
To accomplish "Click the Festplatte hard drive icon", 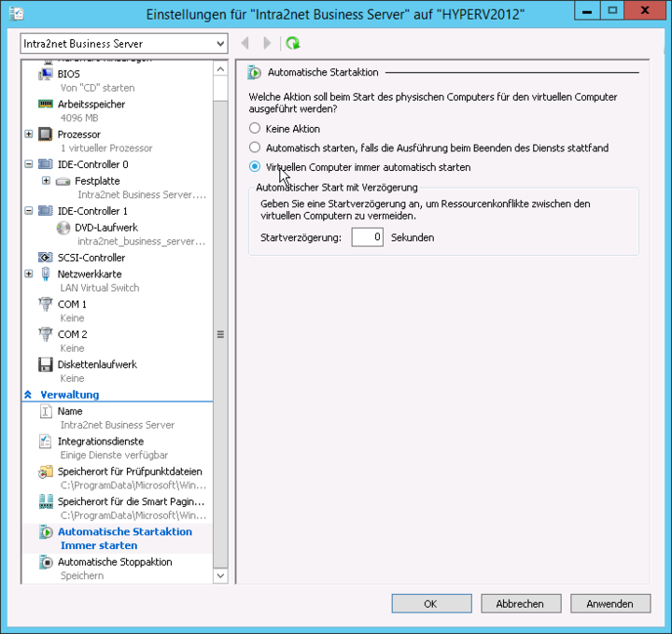I will coord(63,181).
